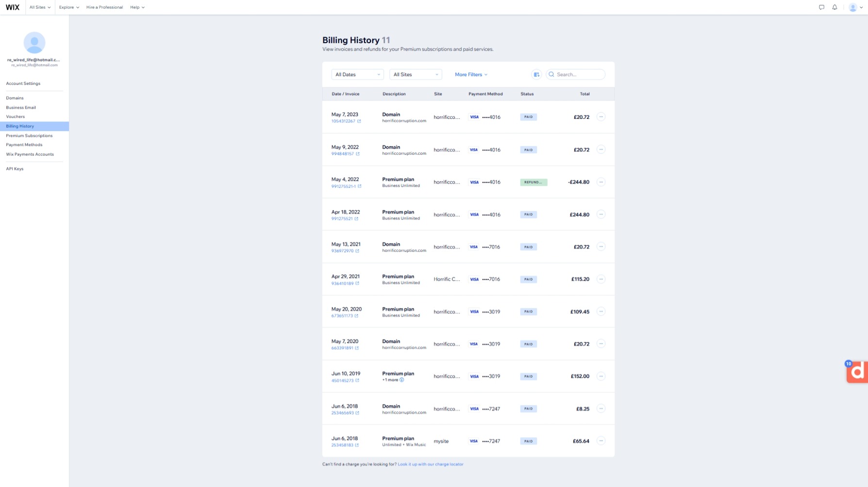Open the Help menu in top bar

pyautogui.click(x=137, y=7)
